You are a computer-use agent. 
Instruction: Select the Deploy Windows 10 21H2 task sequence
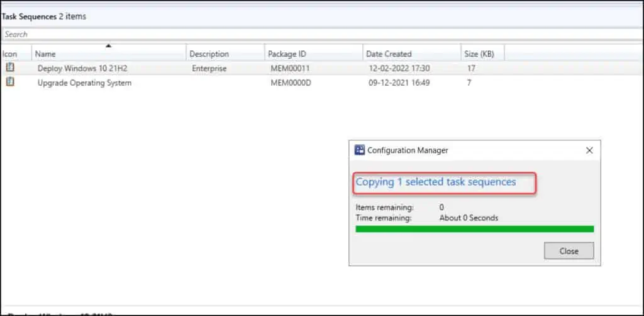coord(82,69)
